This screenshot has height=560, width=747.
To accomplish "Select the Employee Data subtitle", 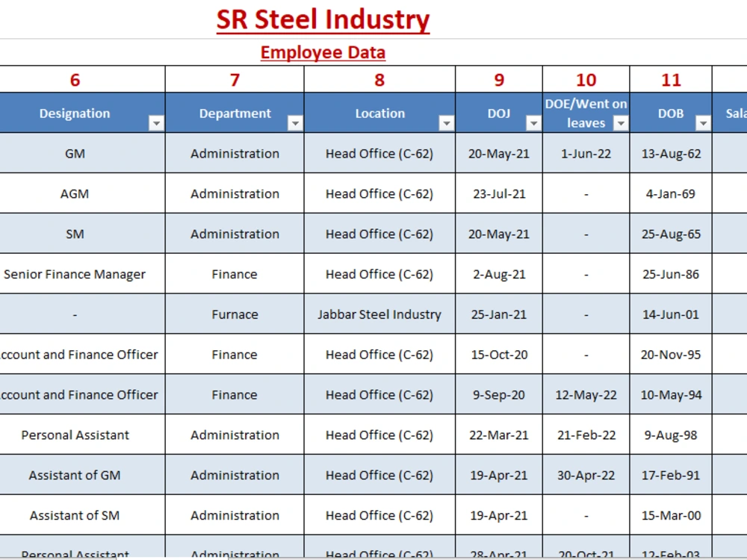I will [323, 52].
